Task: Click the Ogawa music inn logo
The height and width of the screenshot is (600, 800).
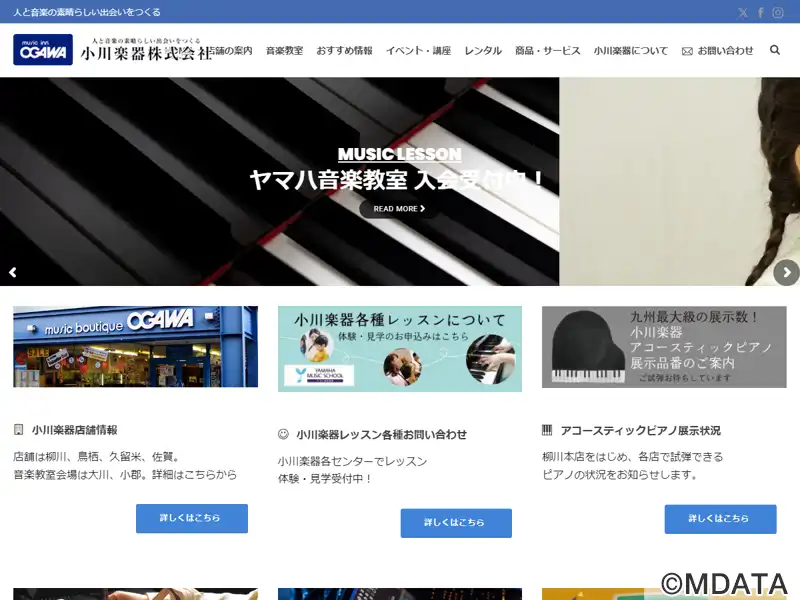Action: tap(43, 49)
